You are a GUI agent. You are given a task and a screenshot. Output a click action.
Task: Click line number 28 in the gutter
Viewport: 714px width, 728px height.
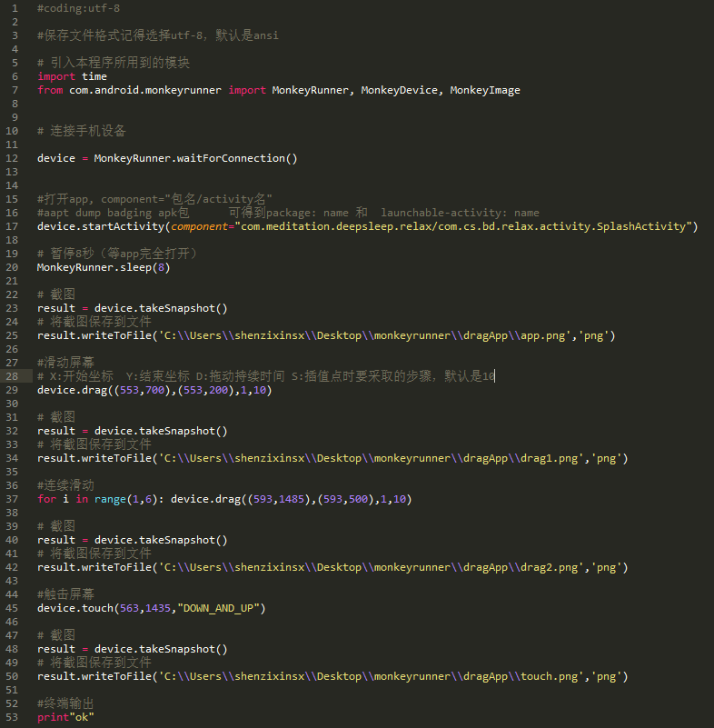pyautogui.click(x=12, y=376)
